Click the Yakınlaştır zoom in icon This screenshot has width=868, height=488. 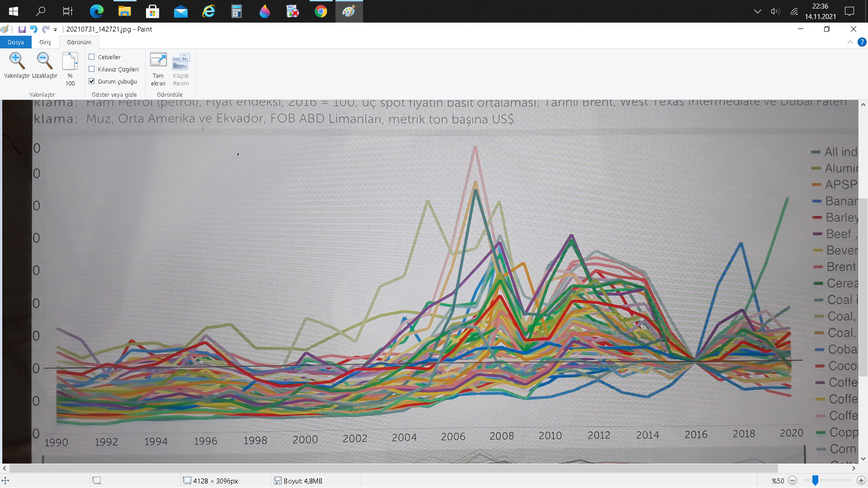click(17, 61)
